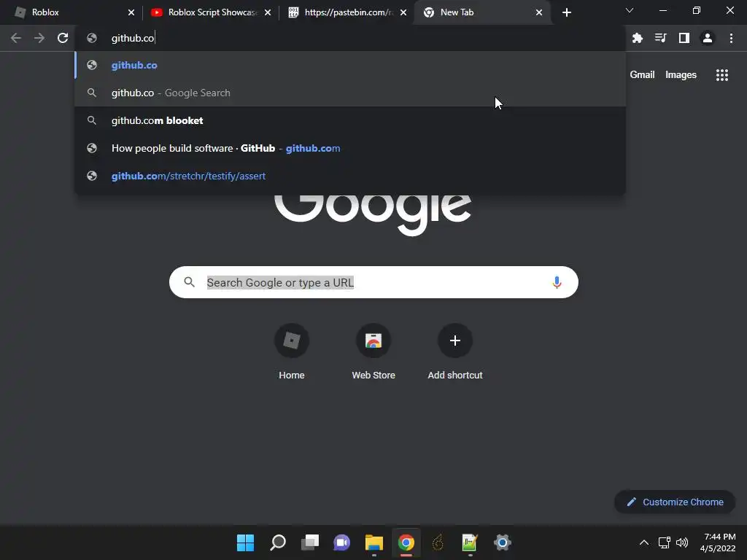
Task: Open Task View on the taskbar
Action: tap(309, 542)
